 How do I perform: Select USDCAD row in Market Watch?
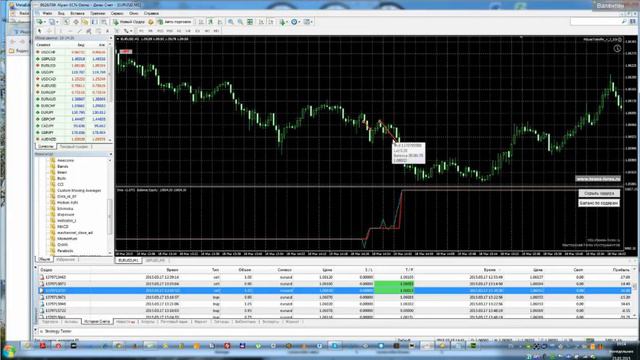coord(72,79)
